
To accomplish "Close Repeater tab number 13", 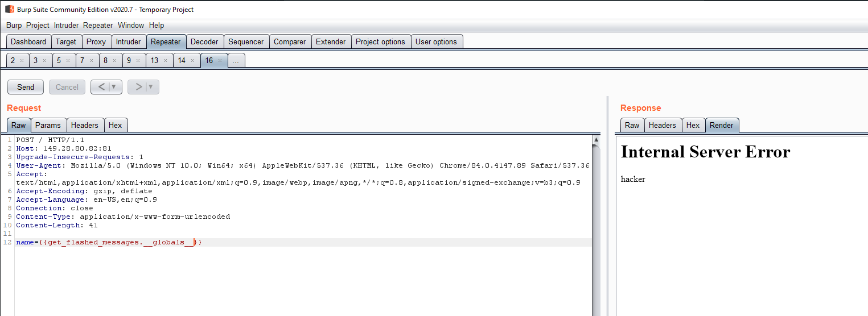I will [166, 61].
